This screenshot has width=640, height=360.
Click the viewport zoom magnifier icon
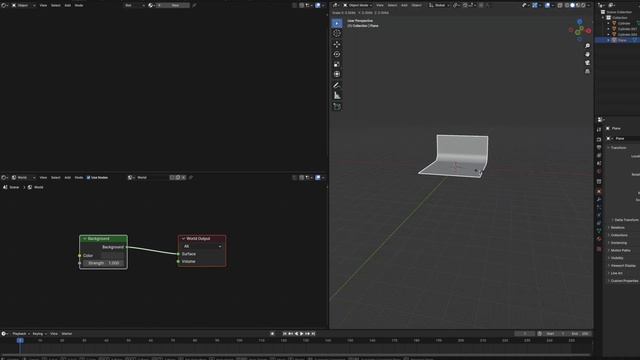point(587,46)
